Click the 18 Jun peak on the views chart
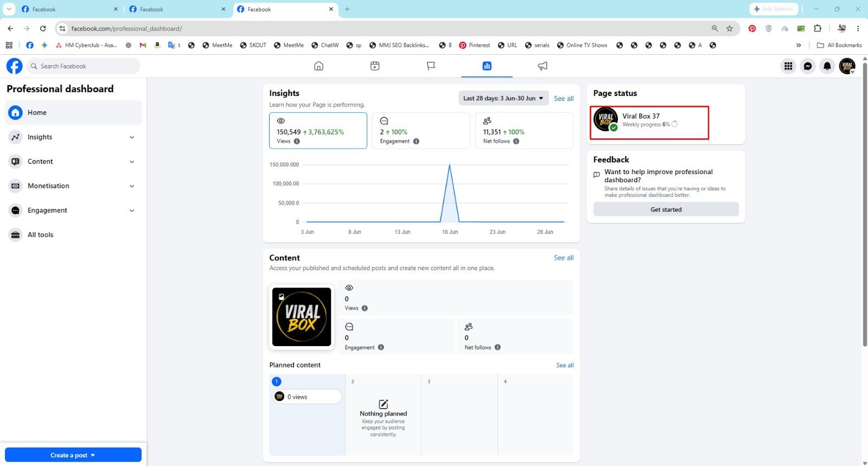868x466 pixels. [449, 165]
